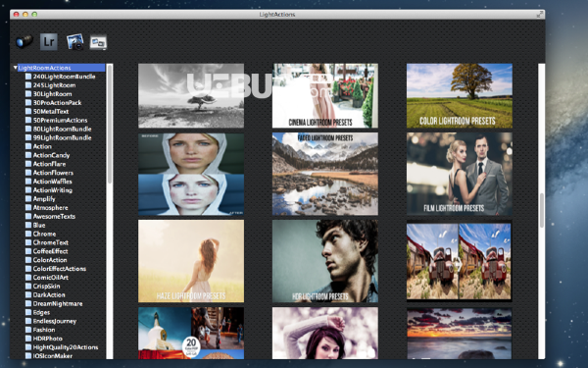Image resolution: width=588 pixels, height=368 pixels.
Task: Click the folder icon beside CoffeeEffect
Action: pos(28,251)
